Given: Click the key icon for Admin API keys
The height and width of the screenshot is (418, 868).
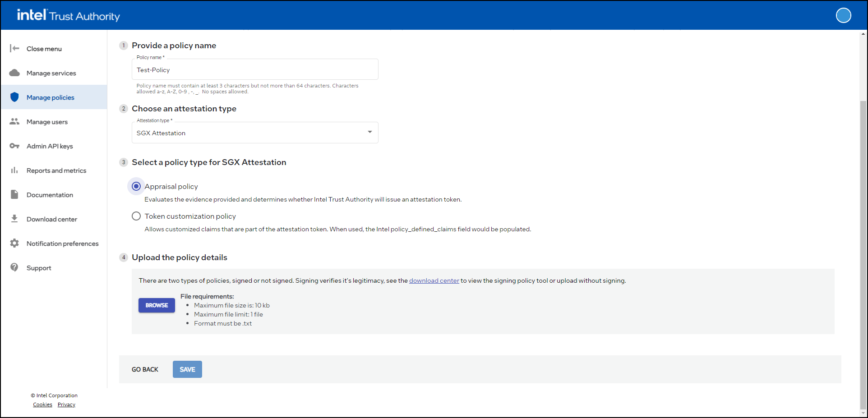Looking at the screenshot, I should click(x=14, y=146).
